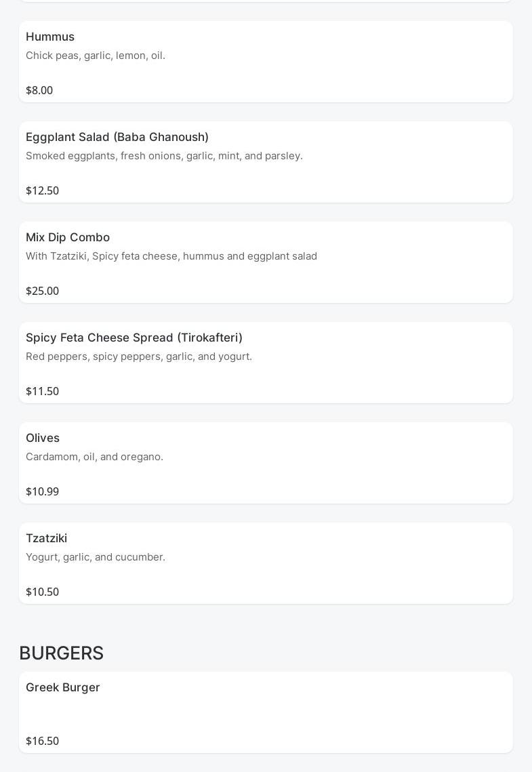
Task: Click the $12.50 Eggplant Salad price
Action: (x=42, y=190)
